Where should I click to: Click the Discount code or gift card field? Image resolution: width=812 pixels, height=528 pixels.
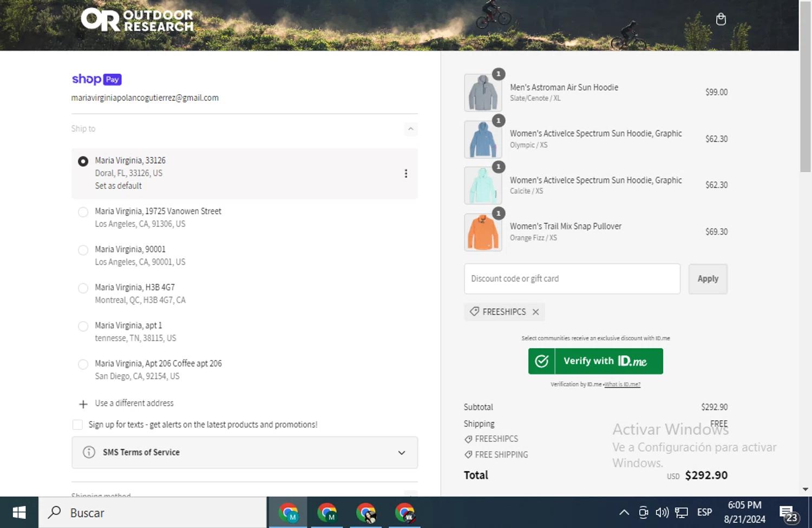point(572,279)
